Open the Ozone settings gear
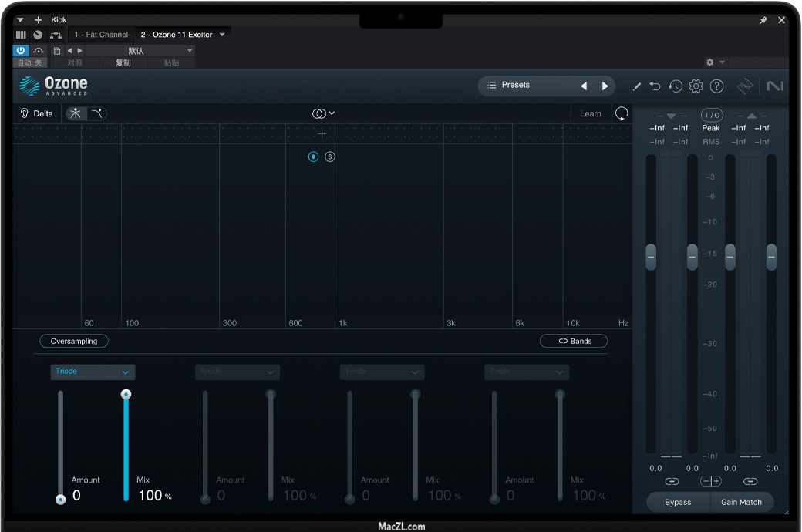Screen dimensions: 802x532 pyautogui.click(x=696, y=86)
